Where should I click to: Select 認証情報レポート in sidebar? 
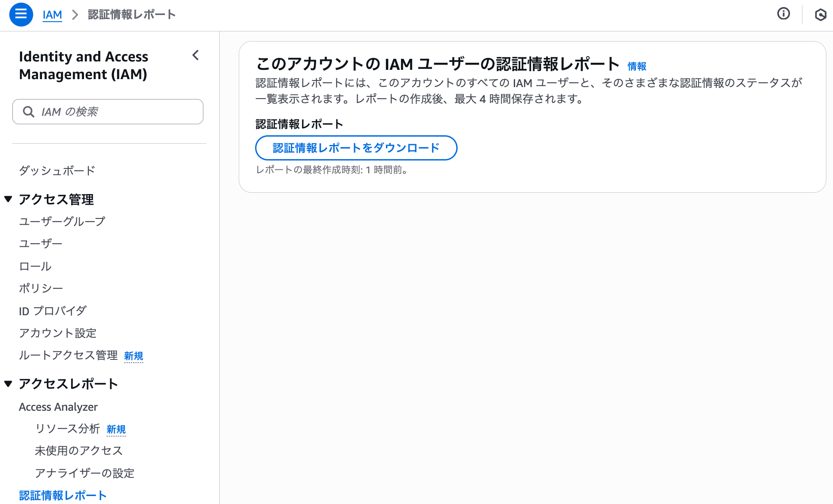pos(63,496)
